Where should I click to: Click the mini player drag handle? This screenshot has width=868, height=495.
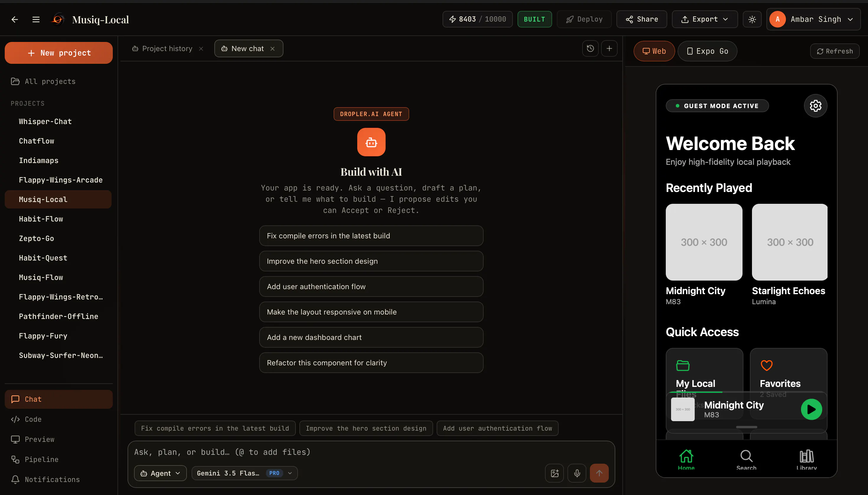[x=746, y=427]
